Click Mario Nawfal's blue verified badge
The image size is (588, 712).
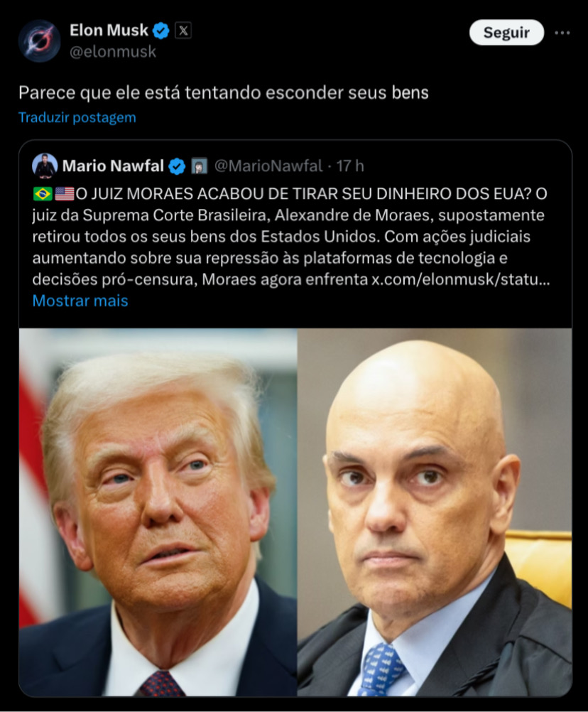click(177, 166)
